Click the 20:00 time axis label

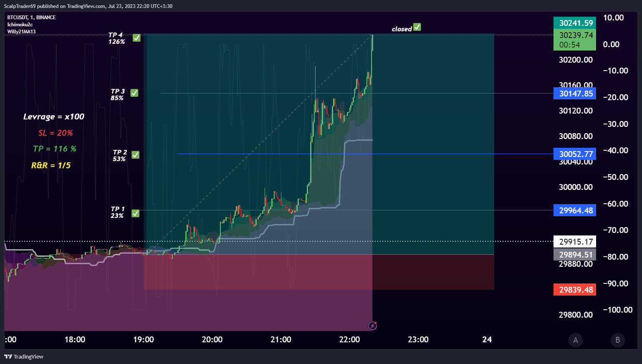(x=212, y=339)
